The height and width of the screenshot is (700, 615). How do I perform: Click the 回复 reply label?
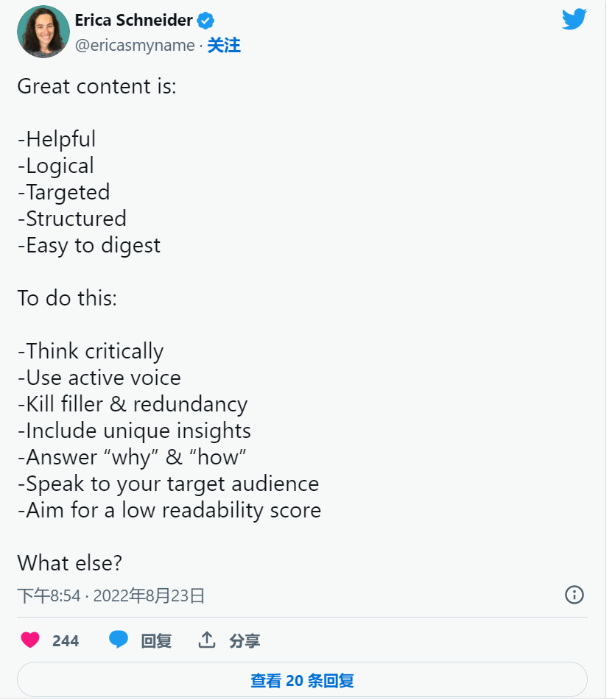(x=156, y=640)
